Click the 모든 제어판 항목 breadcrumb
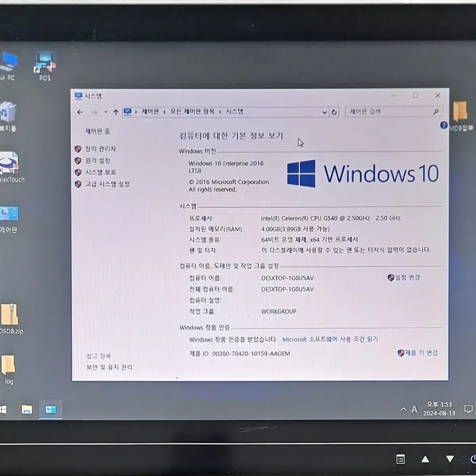476x476 pixels. pos(192,111)
